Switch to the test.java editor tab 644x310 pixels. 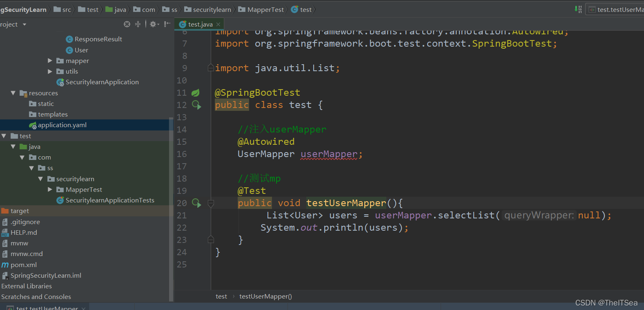point(200,25)
